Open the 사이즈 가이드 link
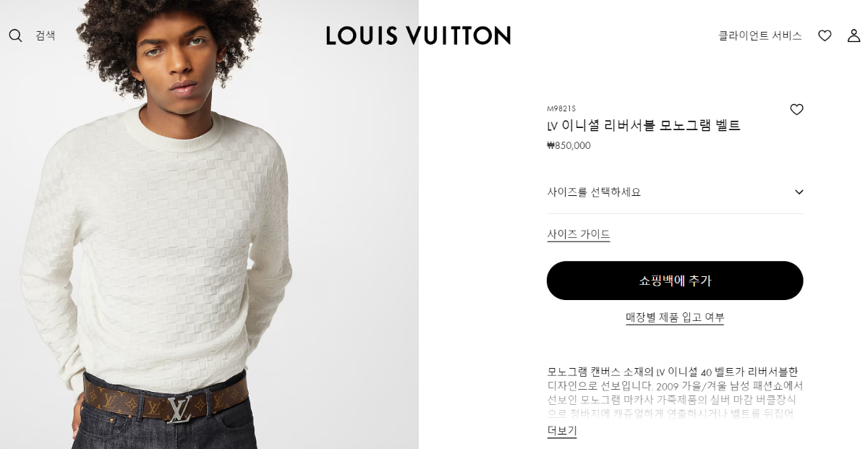 [579, 234]
